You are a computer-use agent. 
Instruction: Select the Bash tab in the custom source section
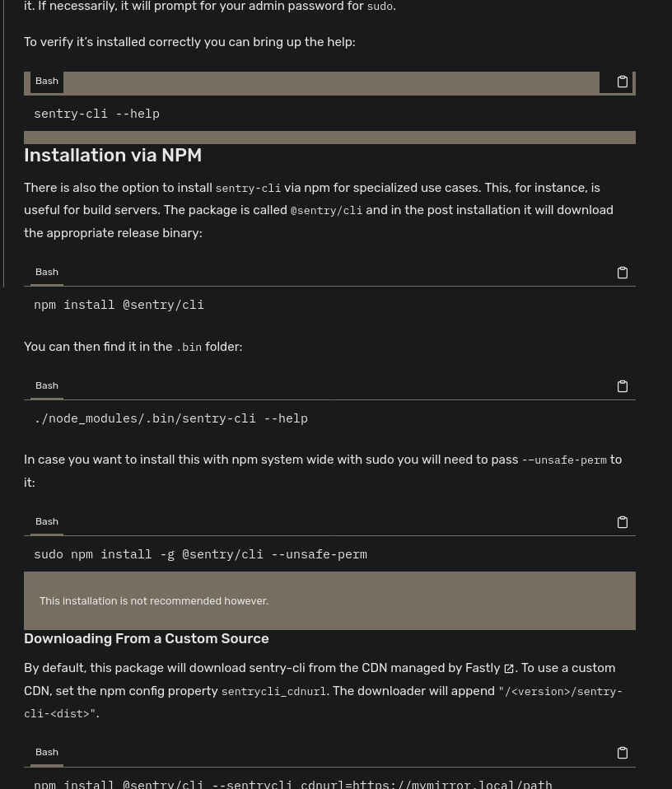47,752
